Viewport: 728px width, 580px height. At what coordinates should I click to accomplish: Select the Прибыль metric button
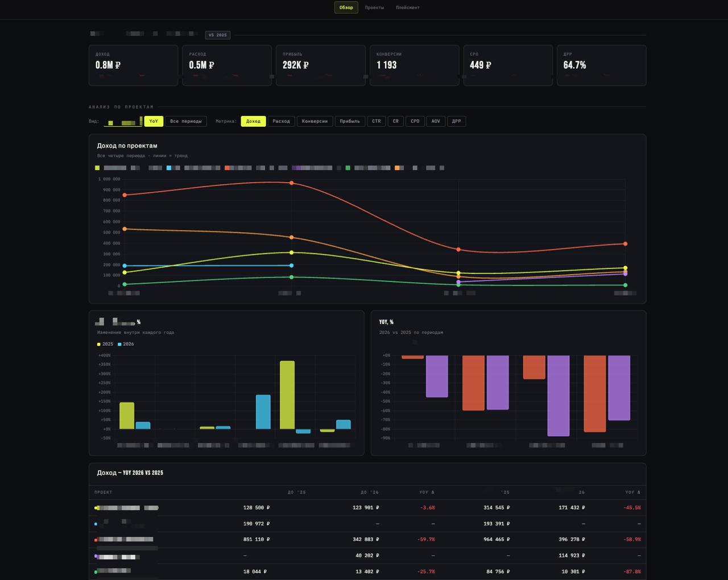pos(350,121)
